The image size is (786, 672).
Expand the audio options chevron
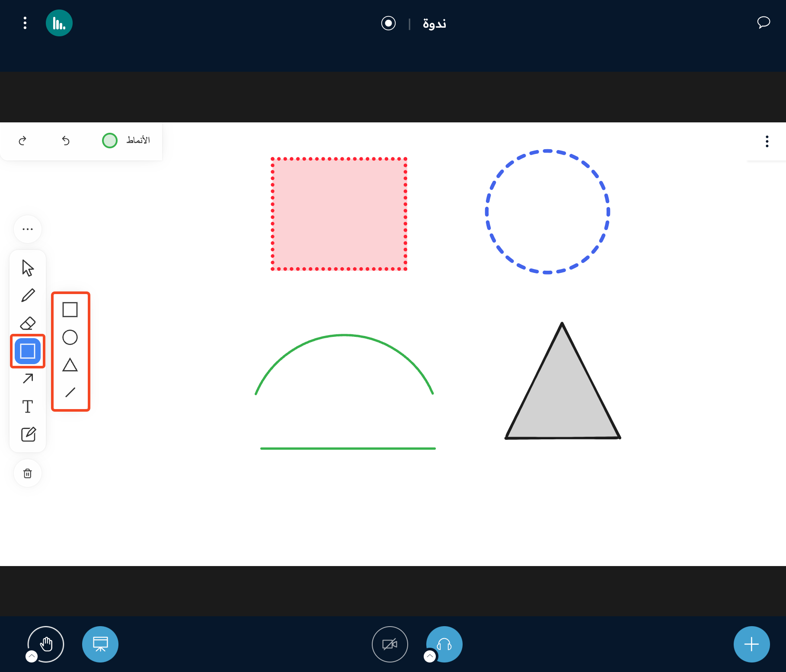pyautogui.click(x=430, y=656)
